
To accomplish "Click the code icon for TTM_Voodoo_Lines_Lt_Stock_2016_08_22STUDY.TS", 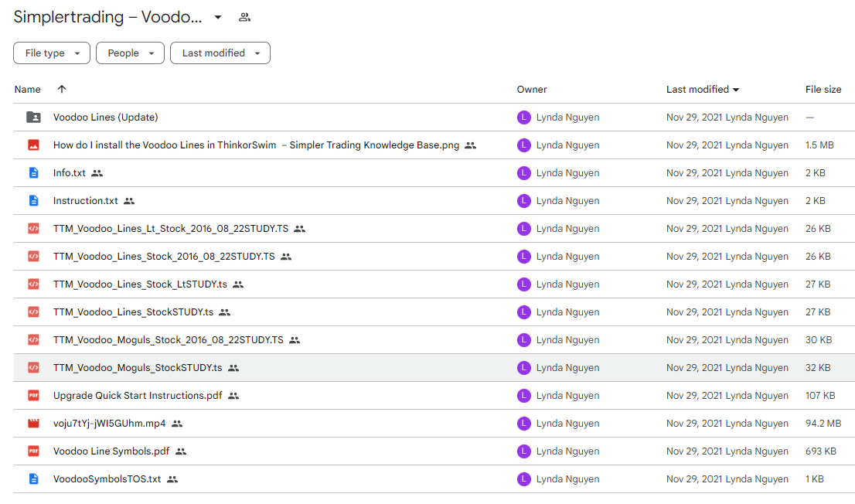I will click(33, 229).
